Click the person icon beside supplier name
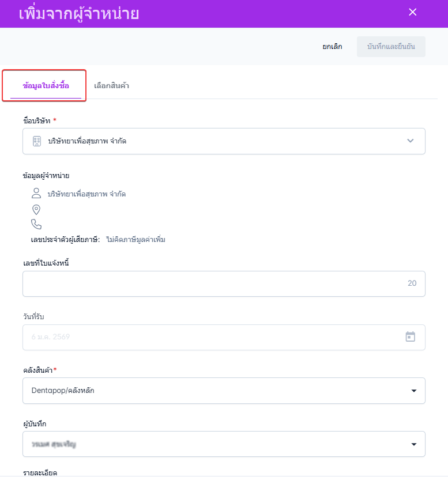The image size is (448, 484). pyautogui.click(x=36, y=193)
